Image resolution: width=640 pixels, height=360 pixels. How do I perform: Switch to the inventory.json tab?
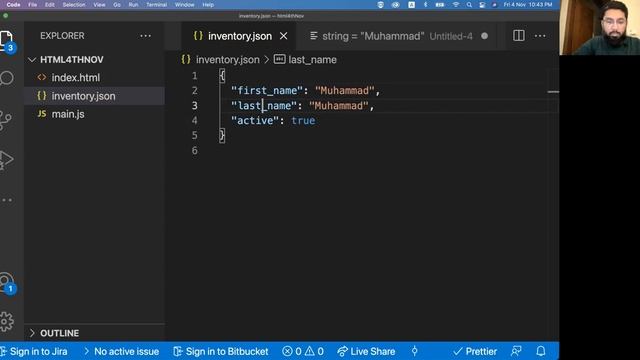coord(239,36)
